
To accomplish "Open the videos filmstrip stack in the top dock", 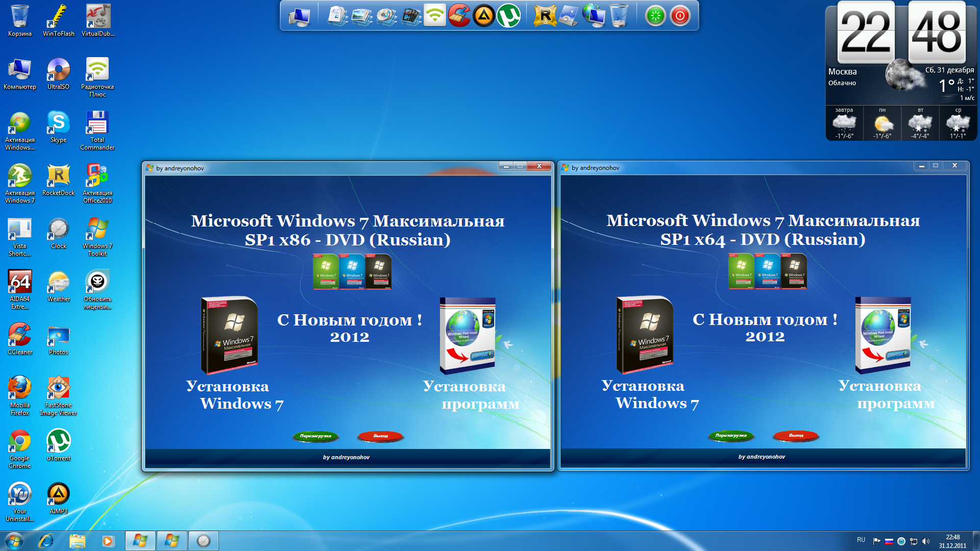I will tap(411, 16).
